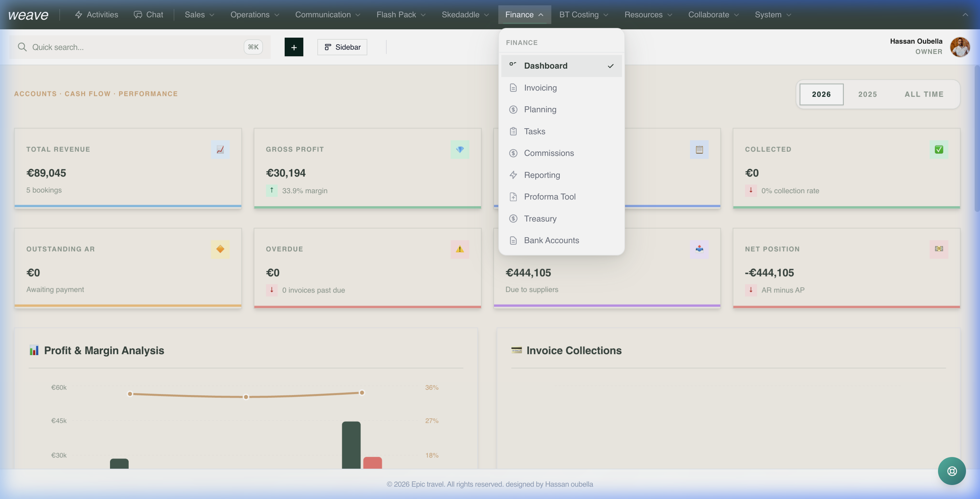Click the weave logo

(x=28, y=15)
